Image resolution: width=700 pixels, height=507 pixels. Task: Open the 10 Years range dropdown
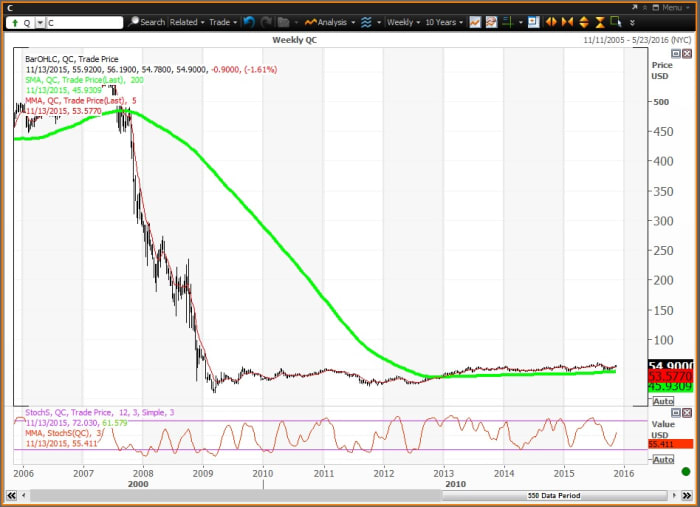(x=444, y=22)
